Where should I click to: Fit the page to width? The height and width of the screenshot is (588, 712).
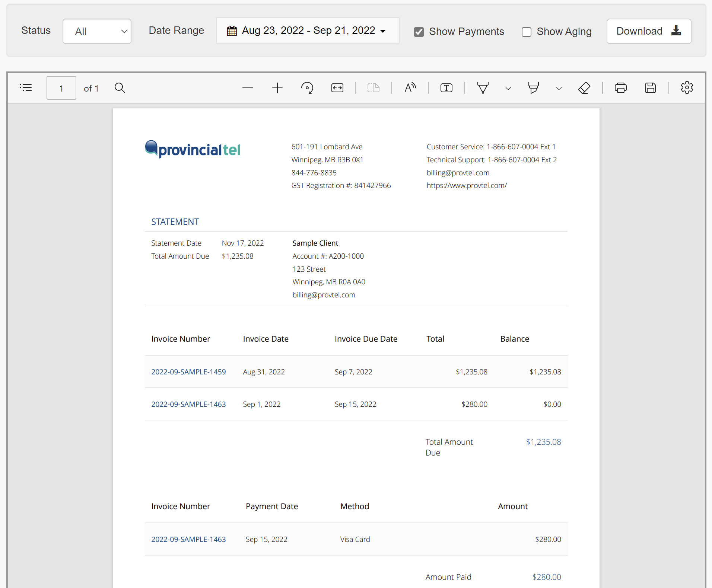[337, 88]
